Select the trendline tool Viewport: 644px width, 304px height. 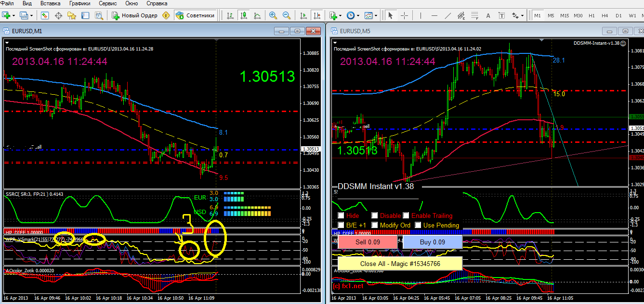tap(447, 15)
